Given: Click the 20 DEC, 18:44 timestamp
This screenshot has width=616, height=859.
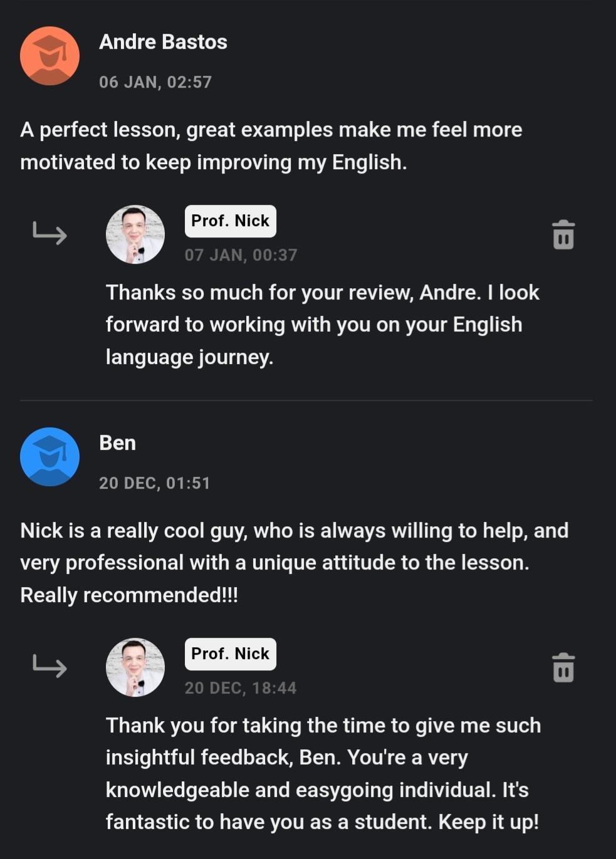Looking at the screenshot, I should click(241, 688).
